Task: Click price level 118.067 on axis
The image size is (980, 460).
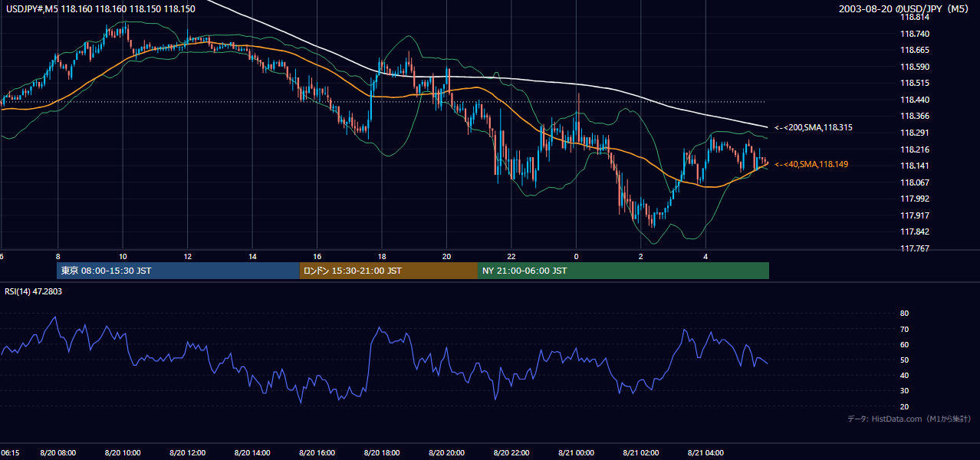Action: pos(915,182)
